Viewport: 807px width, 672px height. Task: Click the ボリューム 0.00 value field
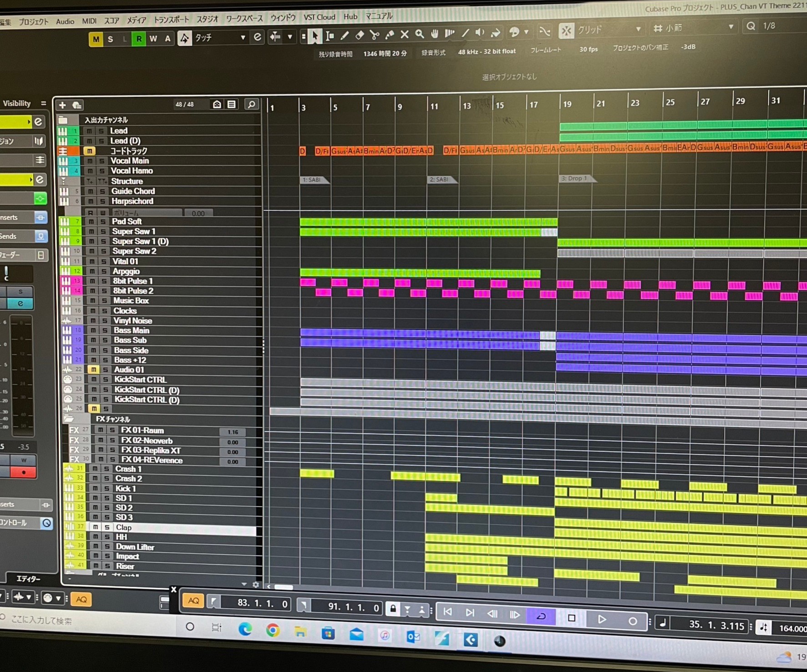coord(198,213)
